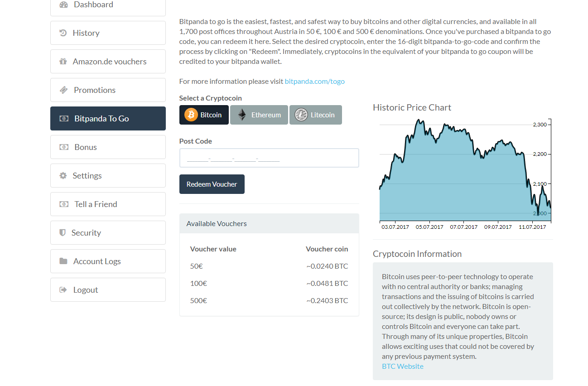The width and height of the screenshot is (588, 386).
Task: Log out via the Logout item
Action: (108, 290)
